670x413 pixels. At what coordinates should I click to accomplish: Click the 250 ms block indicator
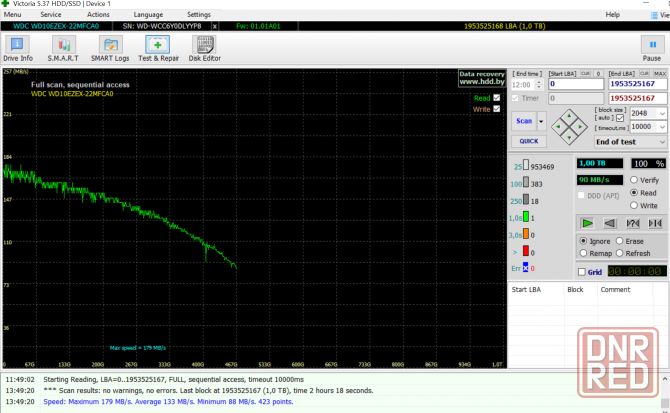526,199
